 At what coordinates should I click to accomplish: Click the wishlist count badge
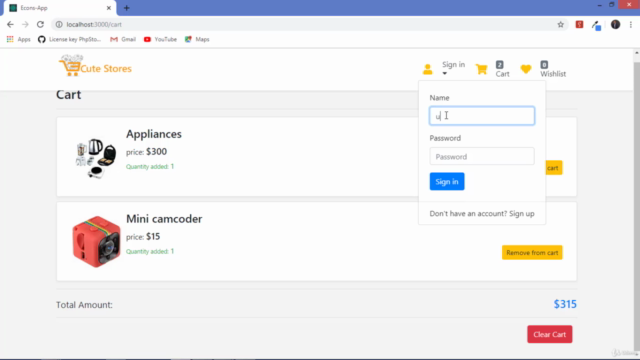click(544, 64)
